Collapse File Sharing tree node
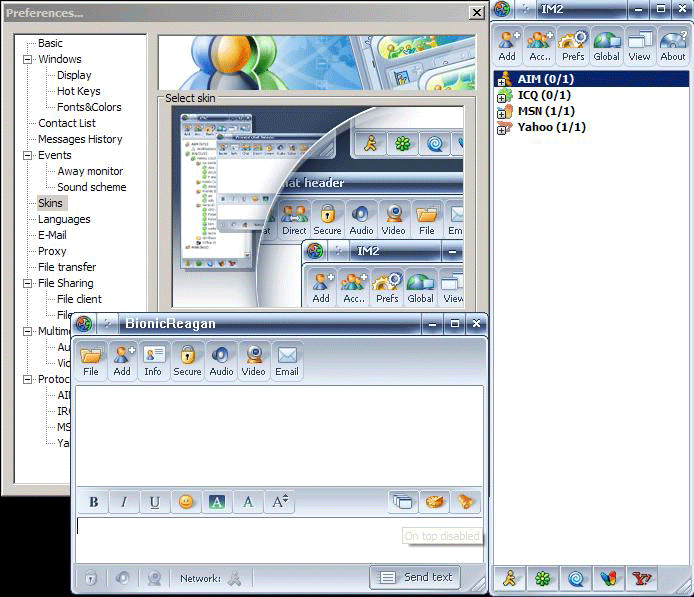The image size is (694, 597). (27, 283)
